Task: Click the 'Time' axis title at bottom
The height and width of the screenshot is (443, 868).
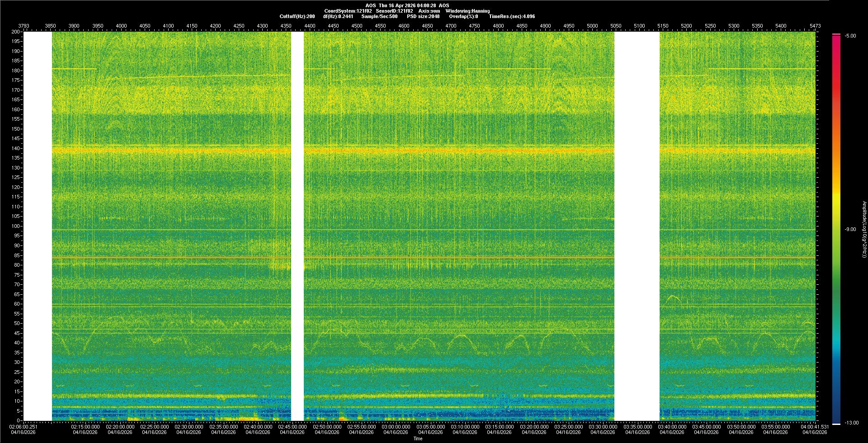Action: point(418,438)
